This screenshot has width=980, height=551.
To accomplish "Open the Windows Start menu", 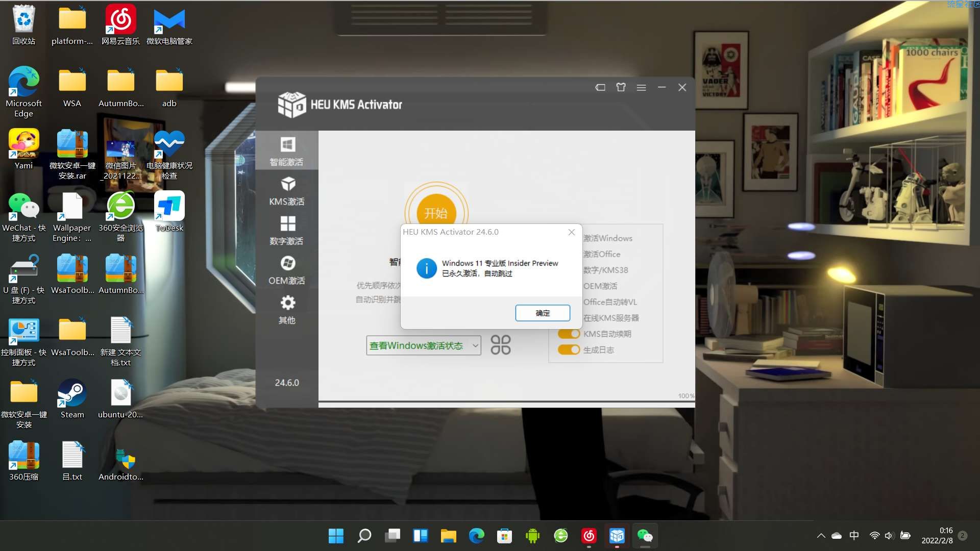I will click(x=336, y=536).
